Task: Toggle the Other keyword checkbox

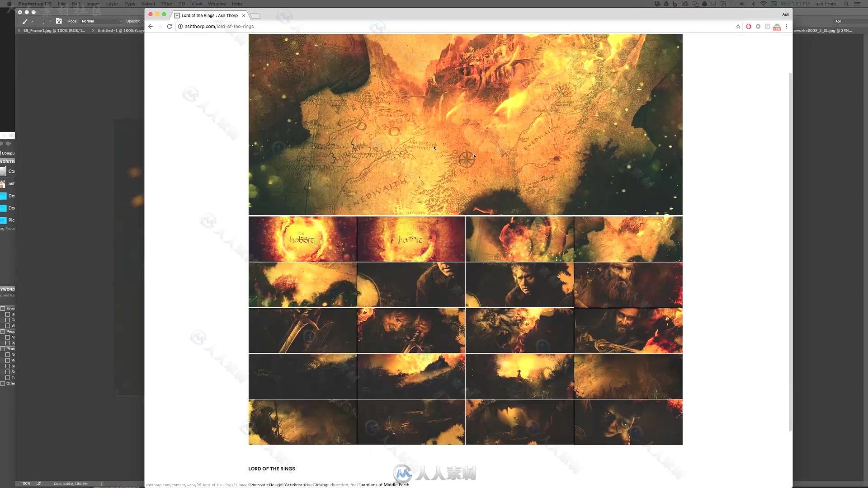Action: click(3, 384)
